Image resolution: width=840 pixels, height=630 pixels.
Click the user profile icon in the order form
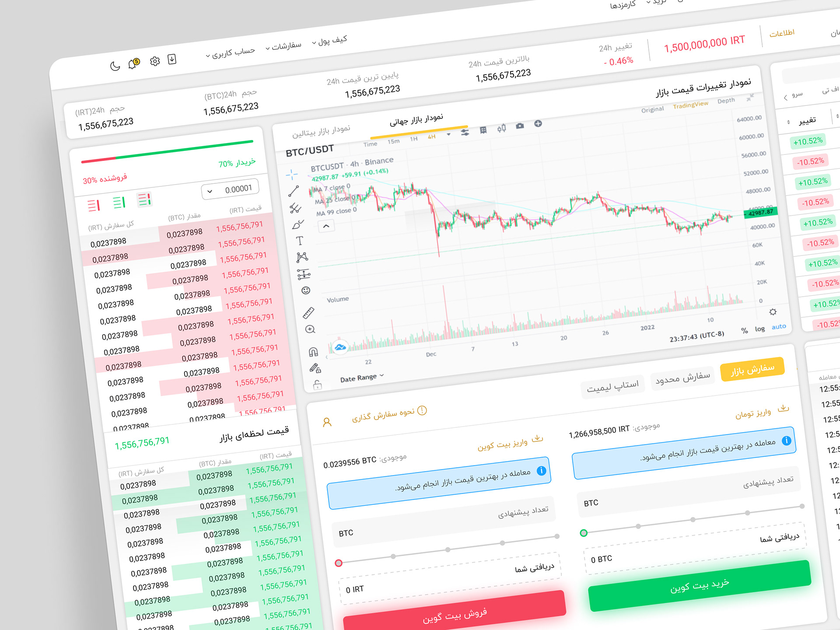pyautogui.click(x=327, y=422)
